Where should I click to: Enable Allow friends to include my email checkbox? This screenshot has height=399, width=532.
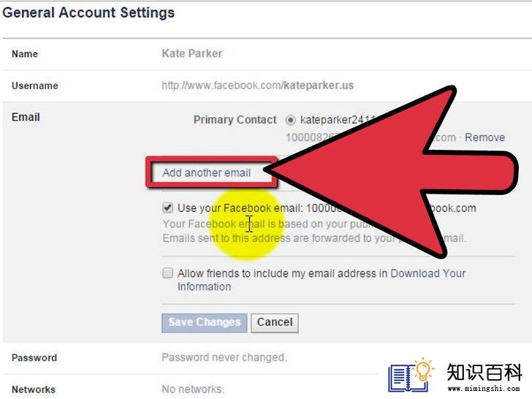[x=167, y=273]
